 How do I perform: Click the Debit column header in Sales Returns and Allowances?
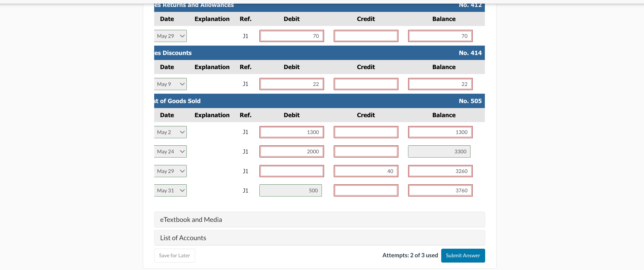pos(292,19)
